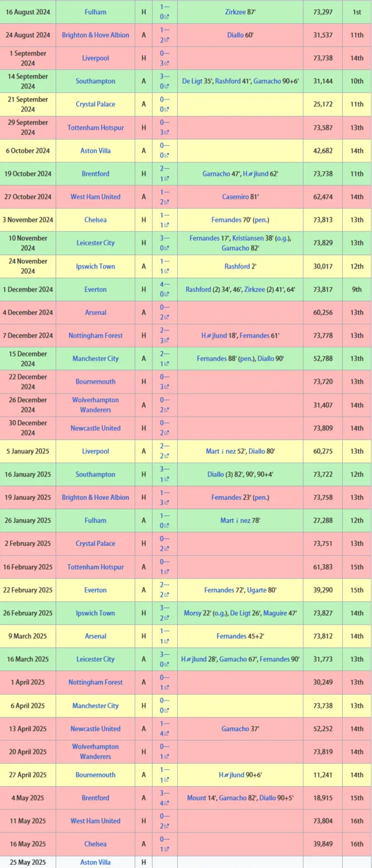The width and height of the screenshot is (372, 868).
Task: Open Manchester City link, 15 December 2024 row
Action: coord(95,359)
